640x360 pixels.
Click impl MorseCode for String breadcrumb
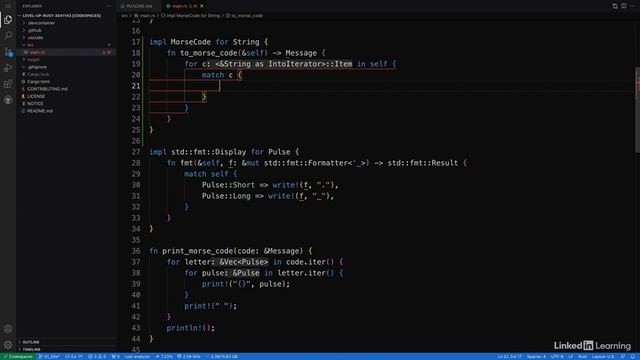click(x=190, y=16)
